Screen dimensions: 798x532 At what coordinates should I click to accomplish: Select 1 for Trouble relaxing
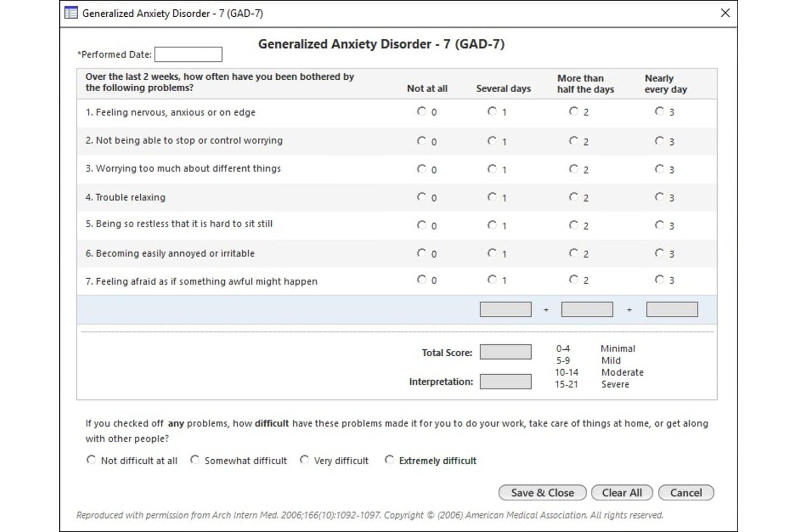click(x=492, y=197)
